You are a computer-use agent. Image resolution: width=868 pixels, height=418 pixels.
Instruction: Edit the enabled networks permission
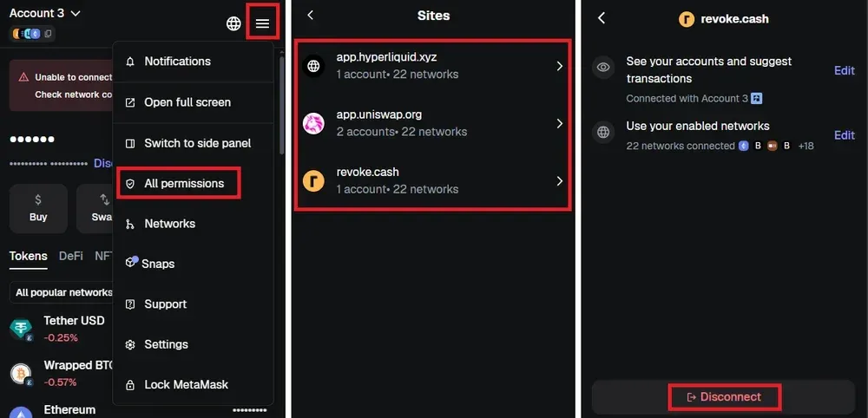844,135
